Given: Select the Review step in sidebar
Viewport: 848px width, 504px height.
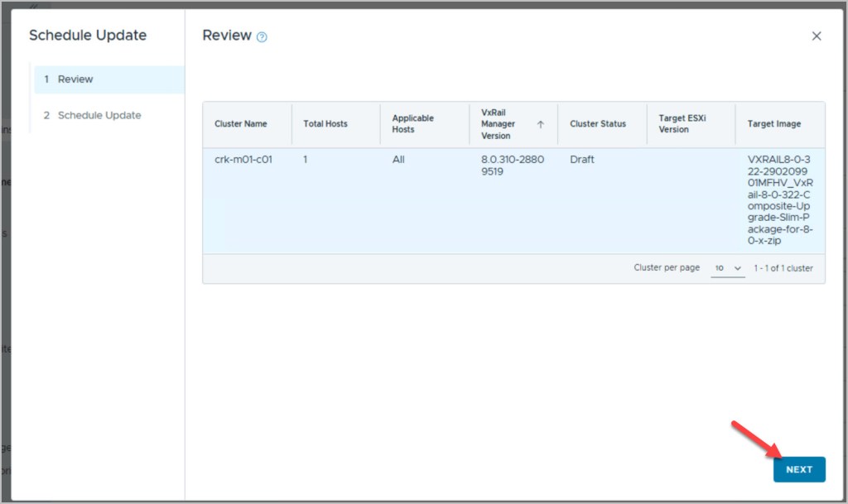Looking at the screenshot, I should (108, 79).
